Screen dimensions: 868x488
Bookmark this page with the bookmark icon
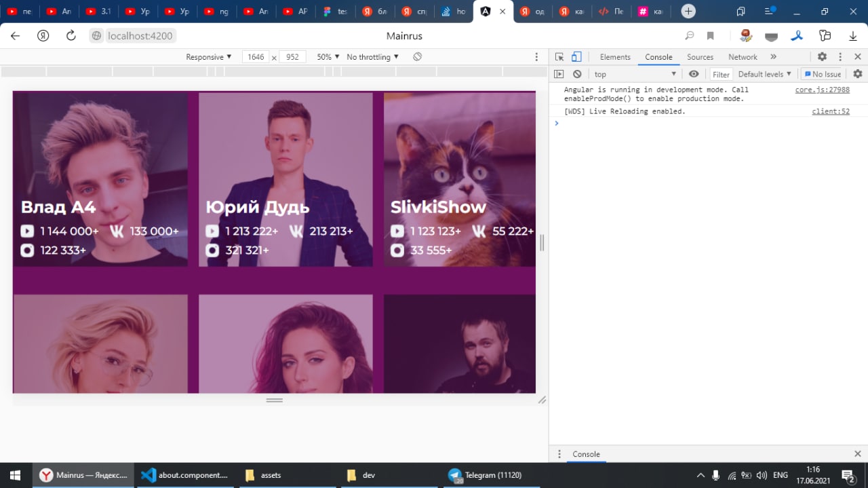(711, 36)
